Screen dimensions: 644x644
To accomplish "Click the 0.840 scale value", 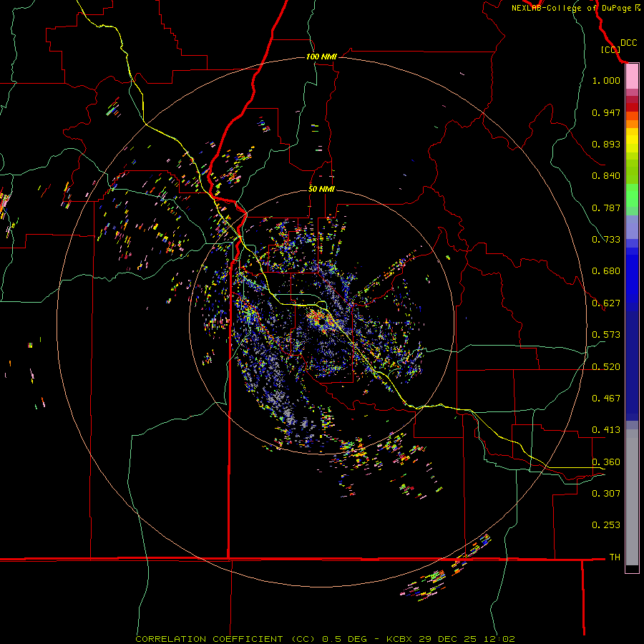I will pos(606,176).
